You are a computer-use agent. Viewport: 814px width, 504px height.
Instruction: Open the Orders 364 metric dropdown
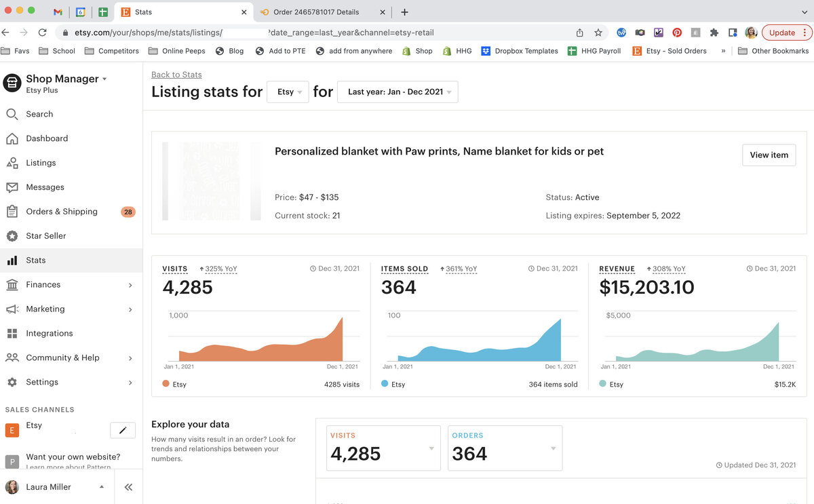505,448
